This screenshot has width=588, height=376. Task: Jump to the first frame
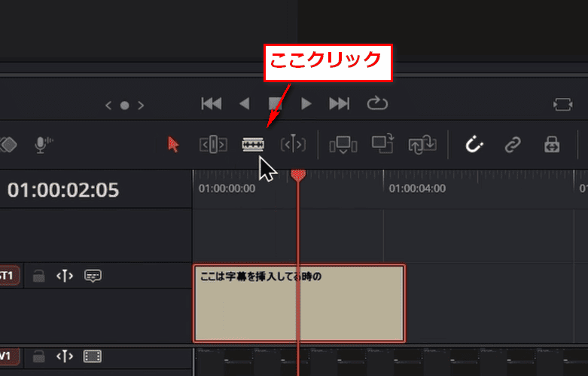tap(212, 104)
